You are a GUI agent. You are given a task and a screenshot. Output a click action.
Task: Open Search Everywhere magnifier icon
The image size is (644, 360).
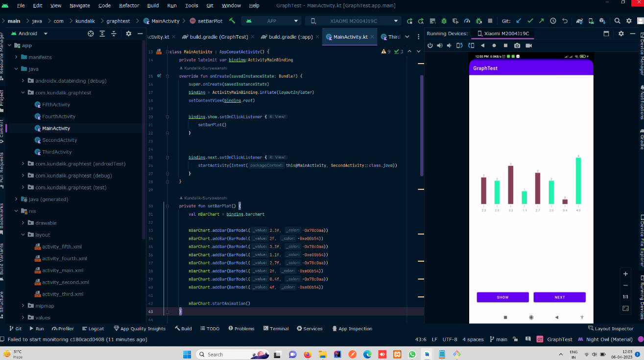[x=617, y=21]
